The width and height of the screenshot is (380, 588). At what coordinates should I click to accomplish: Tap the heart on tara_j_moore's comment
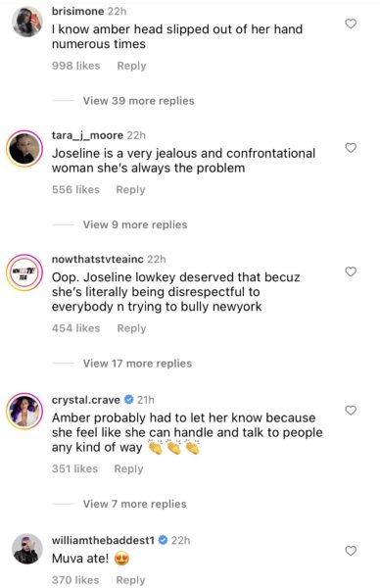(x=351, y=148)
